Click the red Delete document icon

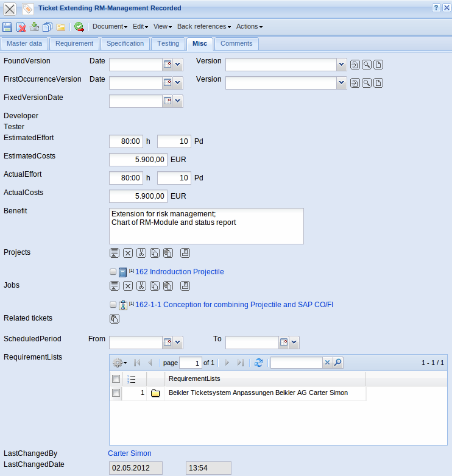[21, 27]
